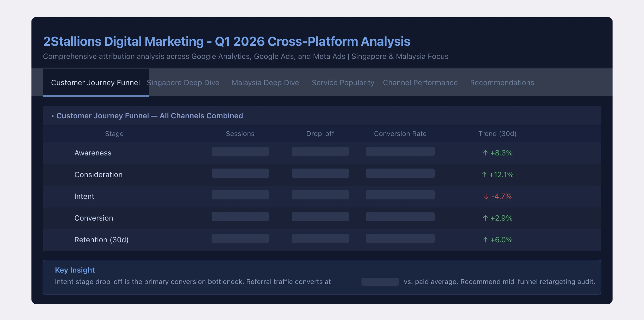644x320 pixels.
Task: Select the Service Popularity tab
Action: point(343,83)
